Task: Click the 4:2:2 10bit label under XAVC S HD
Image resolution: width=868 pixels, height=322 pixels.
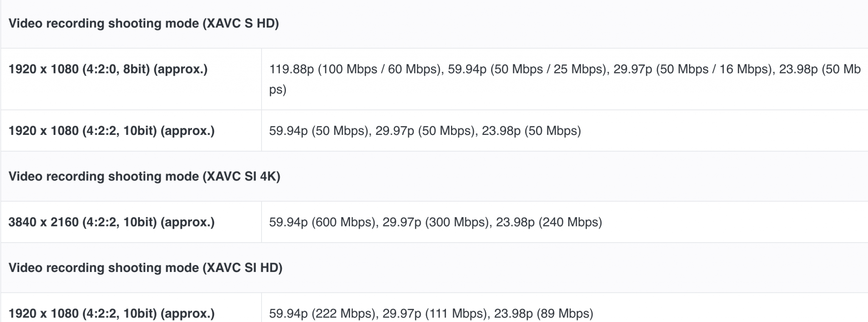Action: point(111,131)
